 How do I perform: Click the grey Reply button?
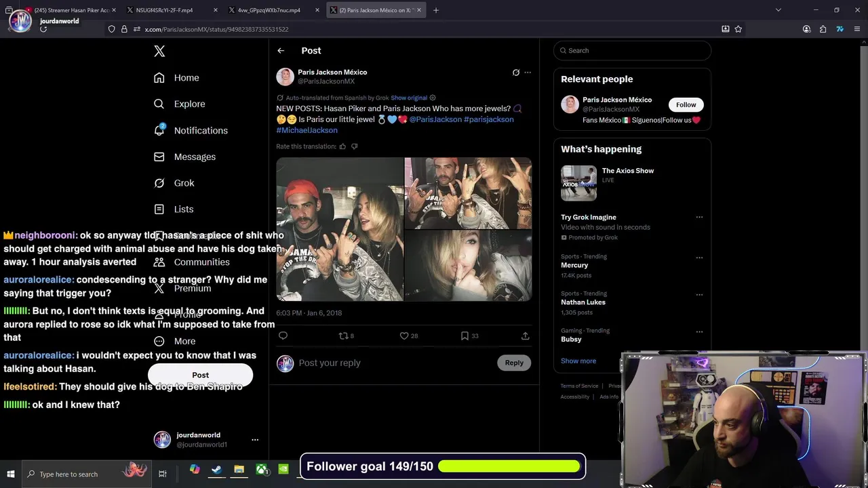pos(514,363)
